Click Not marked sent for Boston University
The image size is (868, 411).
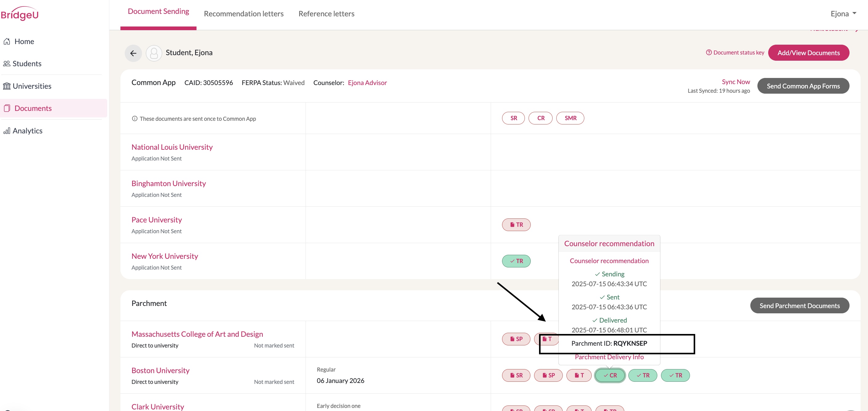coord(274,382)
